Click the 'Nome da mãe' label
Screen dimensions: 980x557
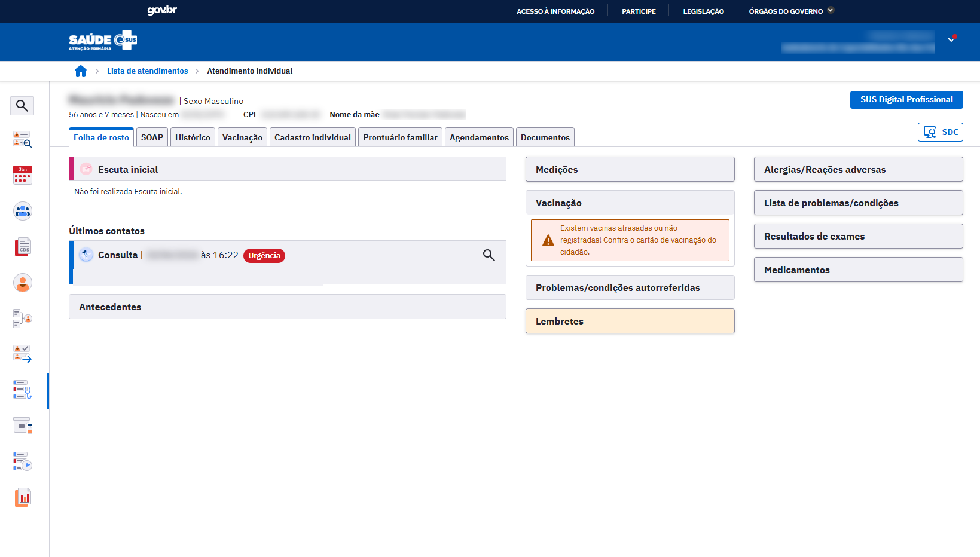(x=355, y=115)
